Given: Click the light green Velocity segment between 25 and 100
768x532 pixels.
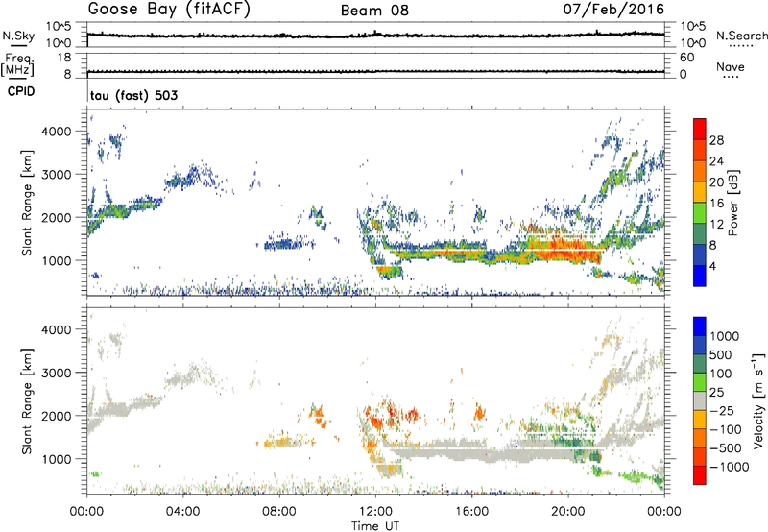Looking at the screenshot, I should pyautogui.click(x=700, y=382).
